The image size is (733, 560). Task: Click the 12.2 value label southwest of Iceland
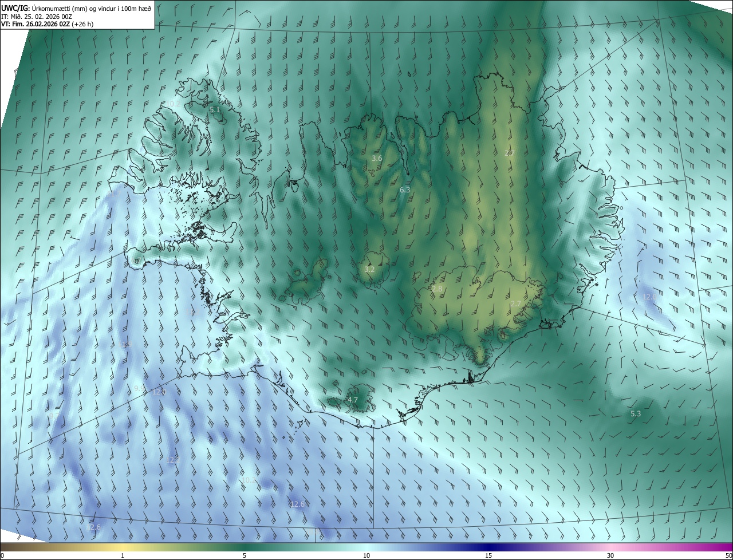click(172, 460)
